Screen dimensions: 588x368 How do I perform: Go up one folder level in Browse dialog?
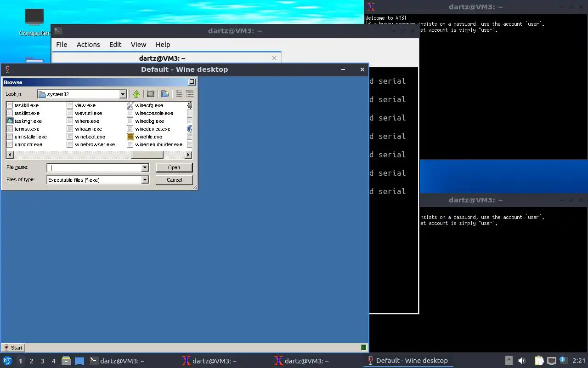point(136,94)
